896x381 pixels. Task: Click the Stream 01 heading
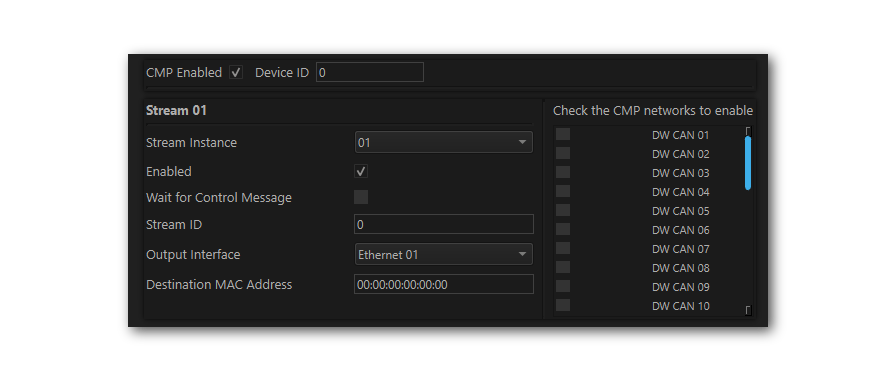click(177, 111)
